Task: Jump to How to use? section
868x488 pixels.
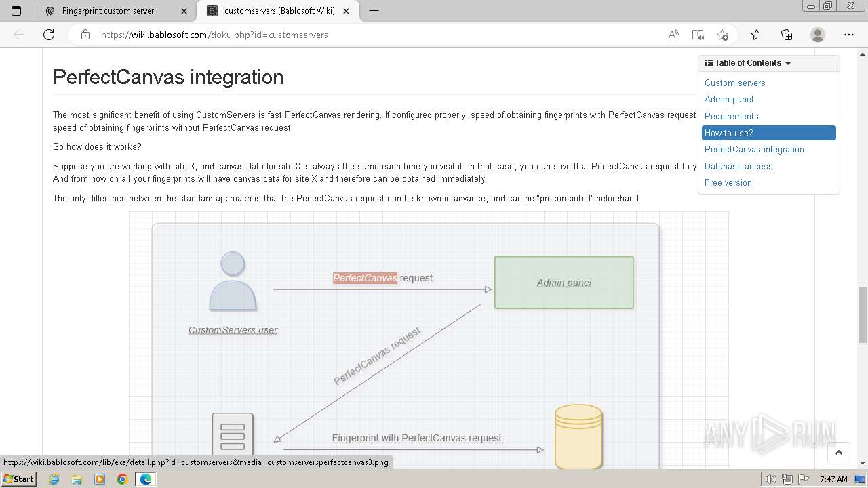Action: [769, 133]
